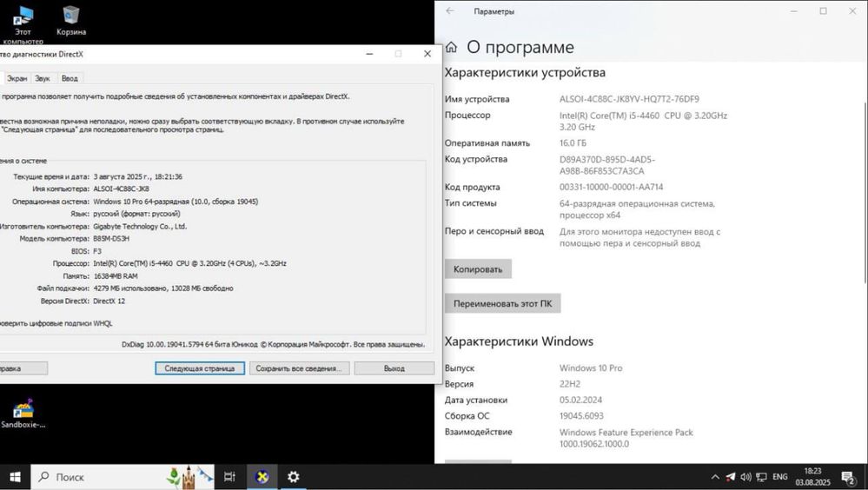Image resolution: width=868 pixels, height=490 pixels.
Task: Click device name ALSOI-4C88C-JK8YV-HQ7T2-76DF9
Action: coord(629,99)
